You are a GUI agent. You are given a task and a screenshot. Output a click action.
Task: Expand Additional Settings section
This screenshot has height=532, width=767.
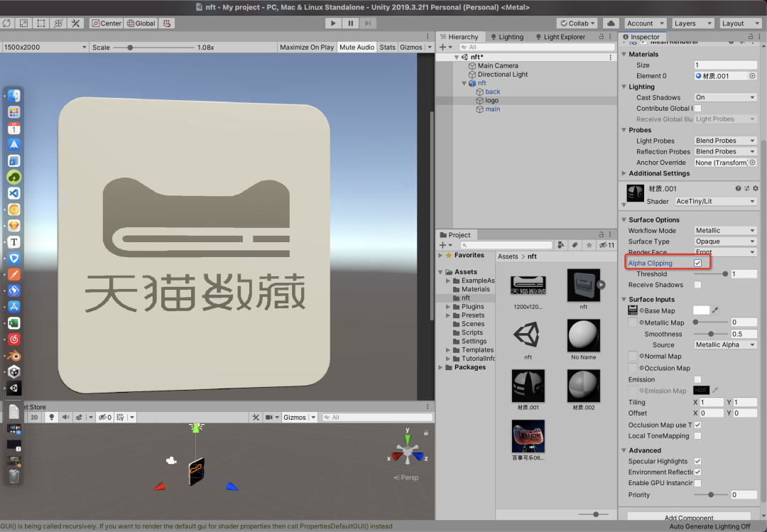624,173
